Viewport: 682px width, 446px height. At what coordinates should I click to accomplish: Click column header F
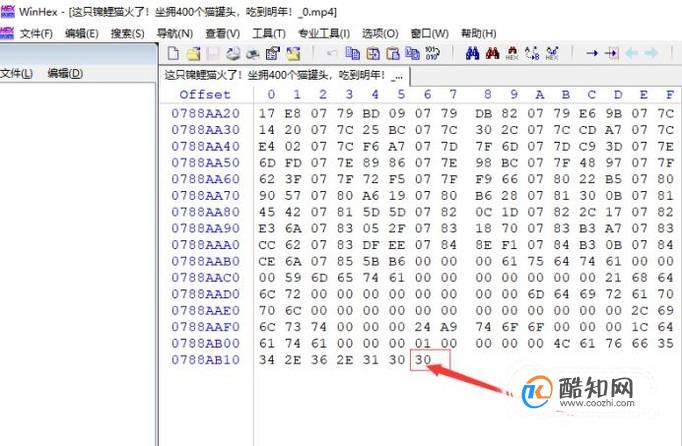coord(670,94)
